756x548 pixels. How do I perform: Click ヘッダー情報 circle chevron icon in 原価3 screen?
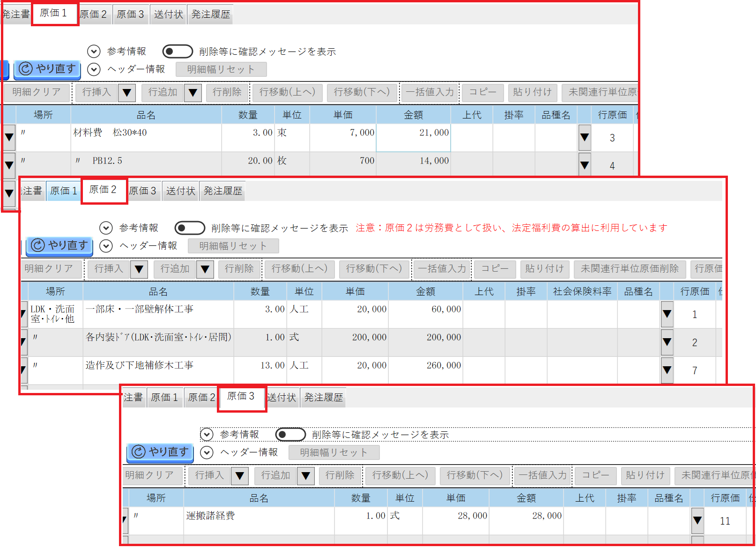coord(207,452)
